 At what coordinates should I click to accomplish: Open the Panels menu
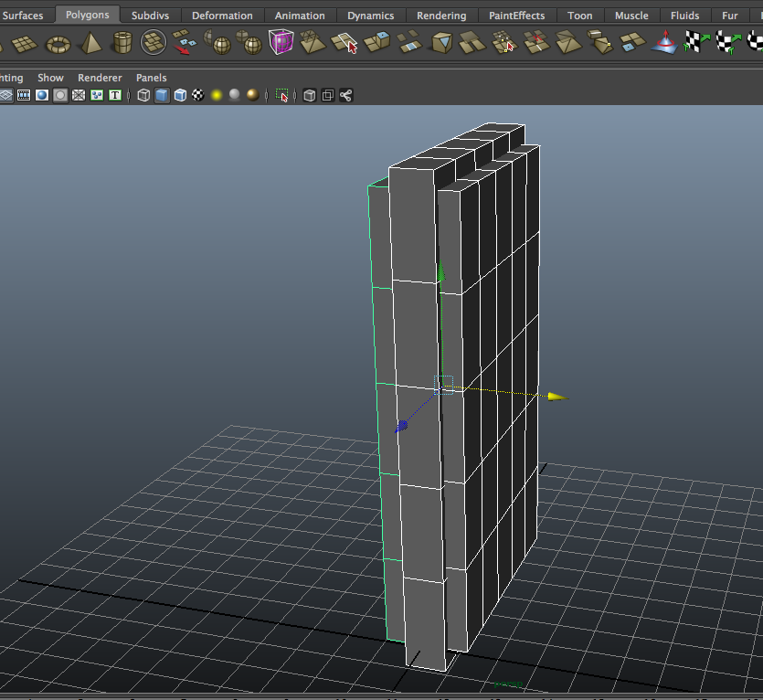[x=152, y=78]
